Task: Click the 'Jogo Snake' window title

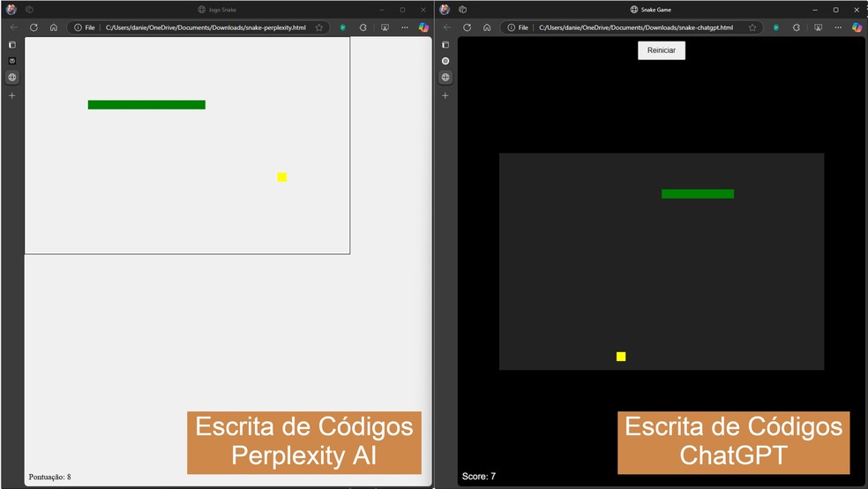Action: pyautogui.click(x=222, y=10)
